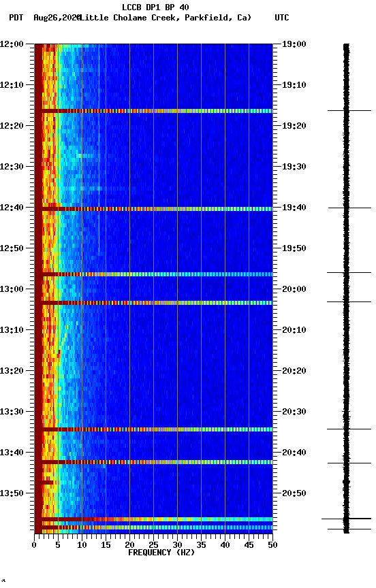
Task: Click the spectrogram event band near 13:42
Action: click(x=153, y=462)
